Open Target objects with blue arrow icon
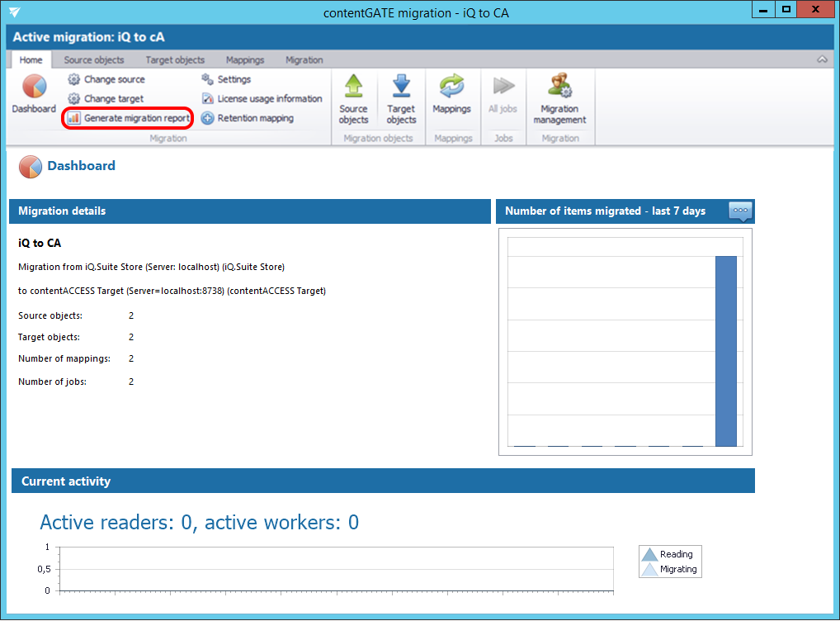This screenshot has width=840, height=621. coord(401,99)
